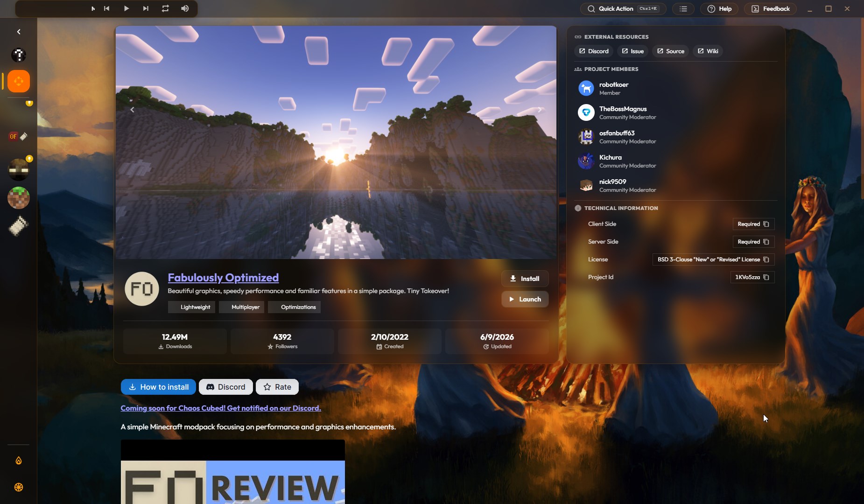
Task: Copy the Client Side Required value
Action: [x=753, y=224]
